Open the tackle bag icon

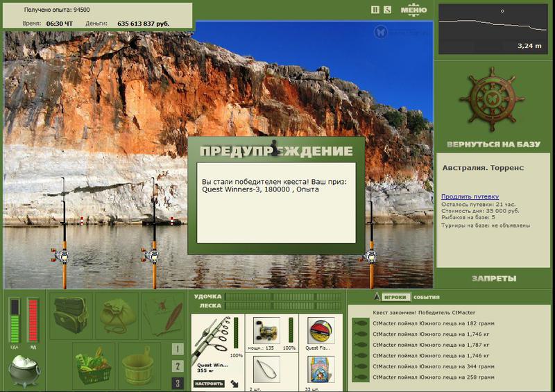coord(71,315)
